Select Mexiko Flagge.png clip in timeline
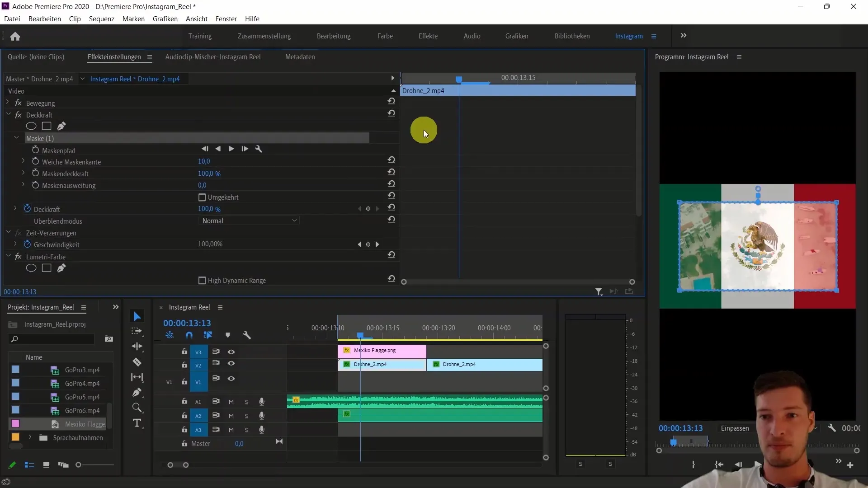This screenshot has height=488, width=868. [x=382, y=351]
